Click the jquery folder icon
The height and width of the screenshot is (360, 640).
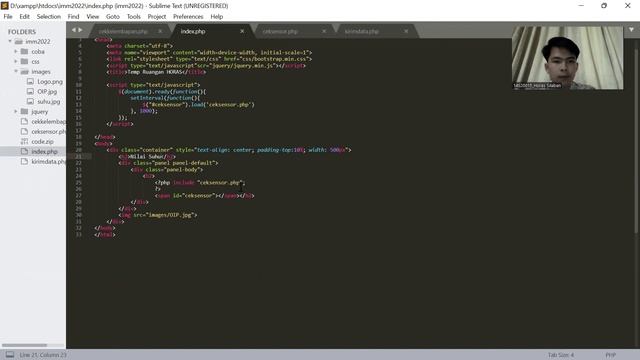pyautogui.click(x=24, y=111)
